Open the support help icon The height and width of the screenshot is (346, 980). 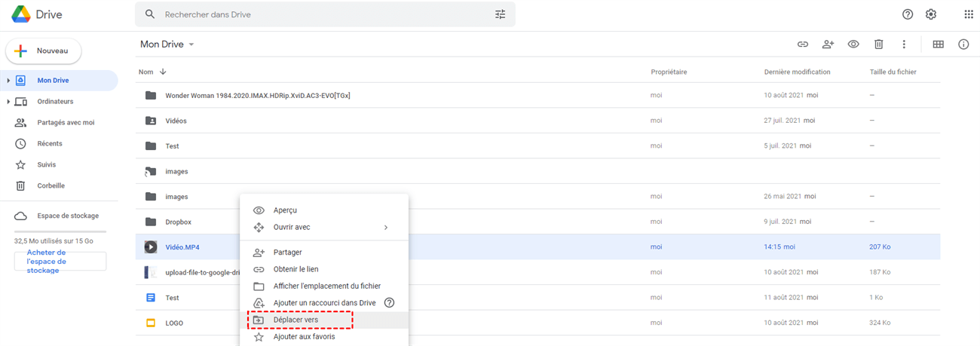pos(908,14)
